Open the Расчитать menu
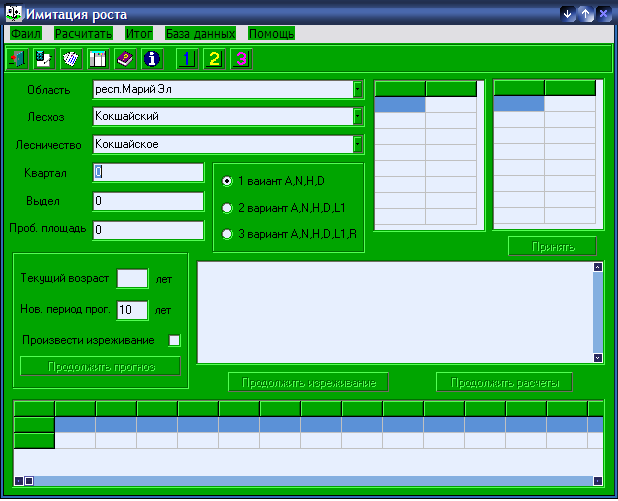Viewport: 618px width, 501px height. coord(83,34)
